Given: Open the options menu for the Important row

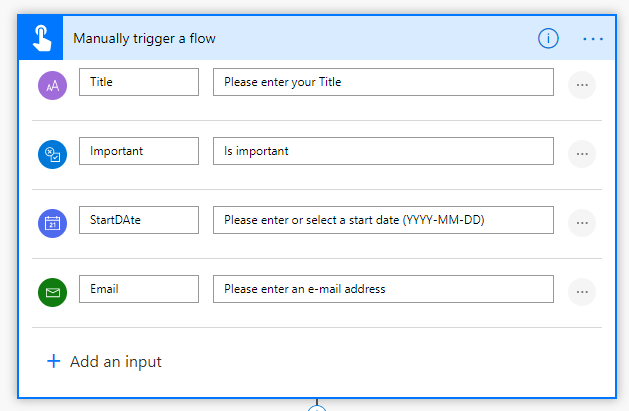Looking at the screenshot, I should click(582, 154).
